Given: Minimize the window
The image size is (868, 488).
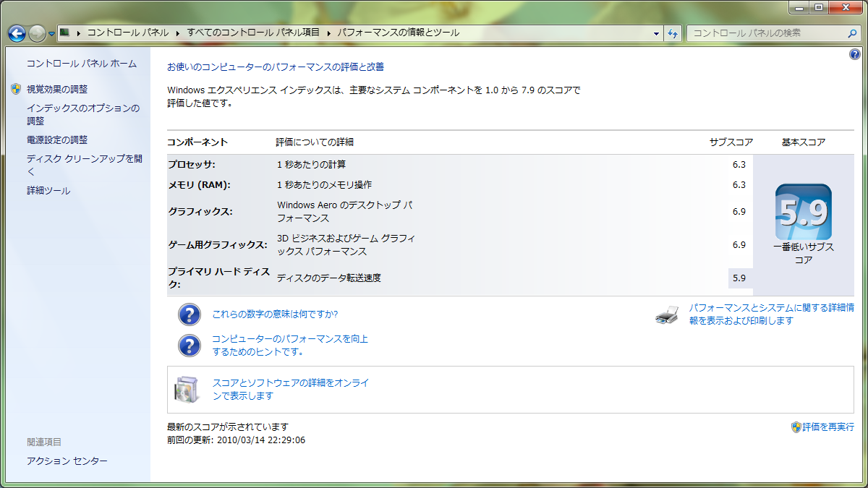Looking at the screenshot, I should [x=799, y=7].
